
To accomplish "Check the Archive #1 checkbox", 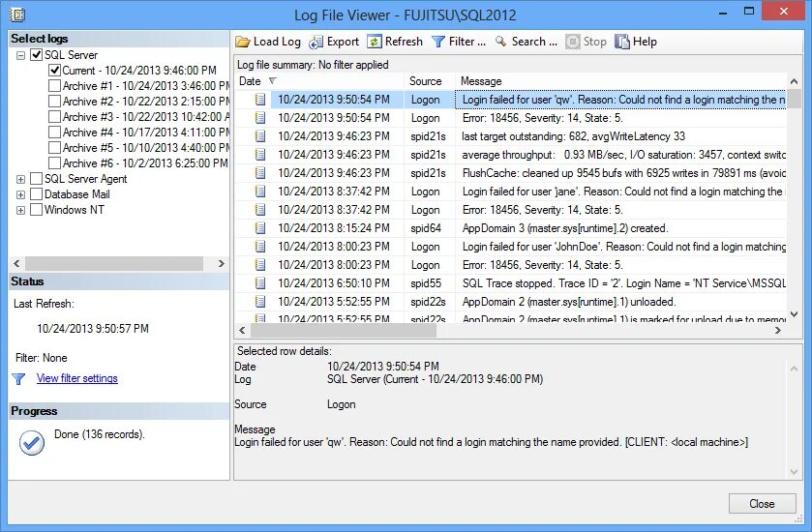I will pos(54,86).
